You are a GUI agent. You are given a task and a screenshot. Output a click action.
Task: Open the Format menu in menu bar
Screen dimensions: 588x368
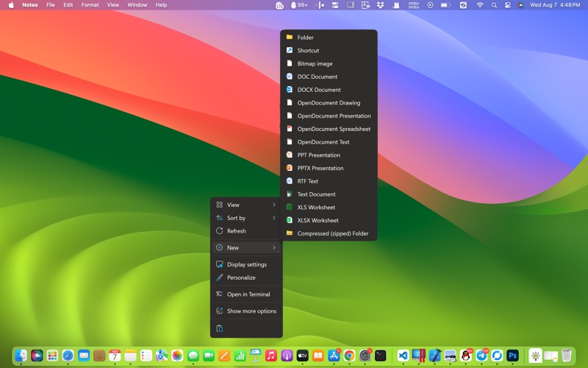[90, 5]
